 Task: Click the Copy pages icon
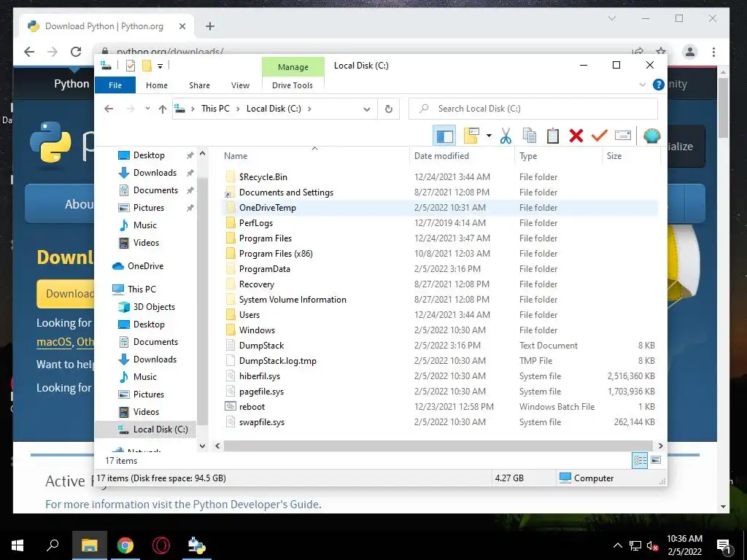[530, 136]
